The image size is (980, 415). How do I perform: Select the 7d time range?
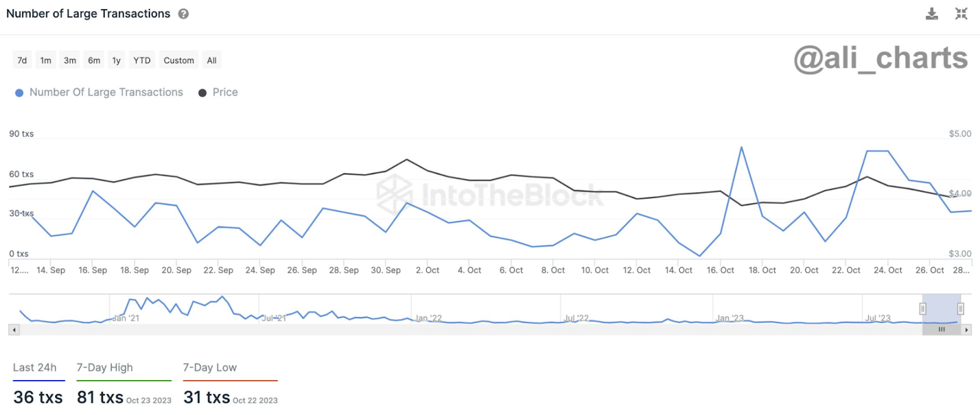click(22, 60)
